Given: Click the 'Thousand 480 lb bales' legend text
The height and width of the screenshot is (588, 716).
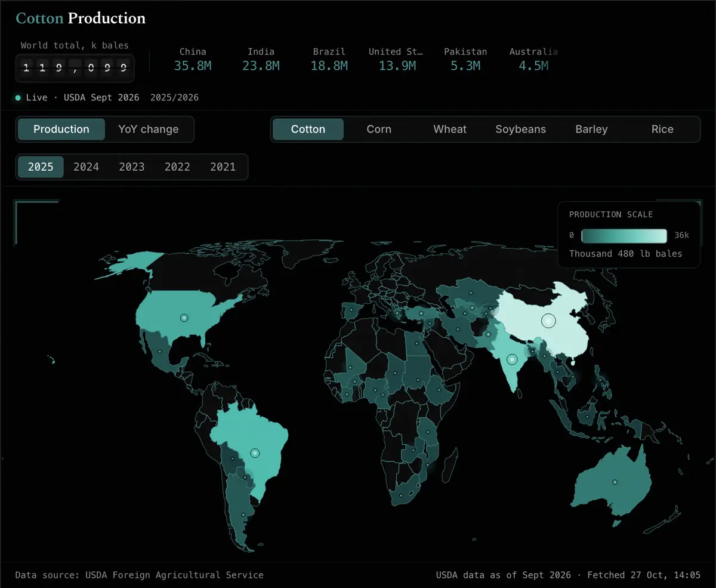Looking at the screenshot, I should tap(625, 254).
